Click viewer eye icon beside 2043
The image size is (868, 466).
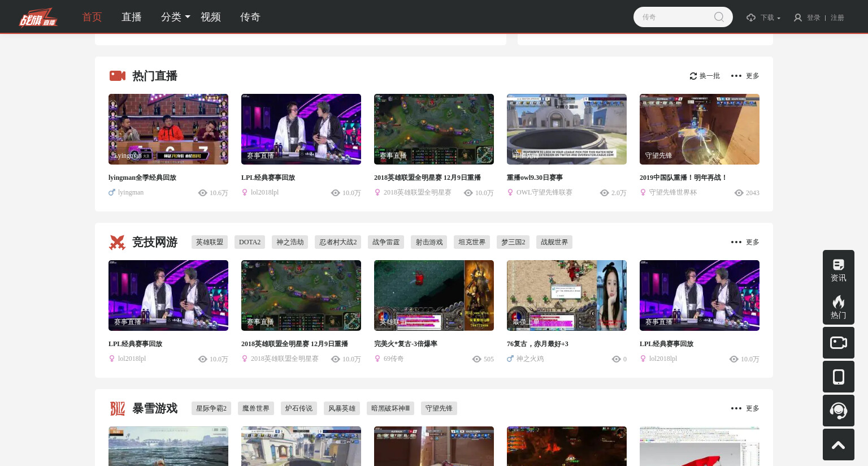(739, 193)
